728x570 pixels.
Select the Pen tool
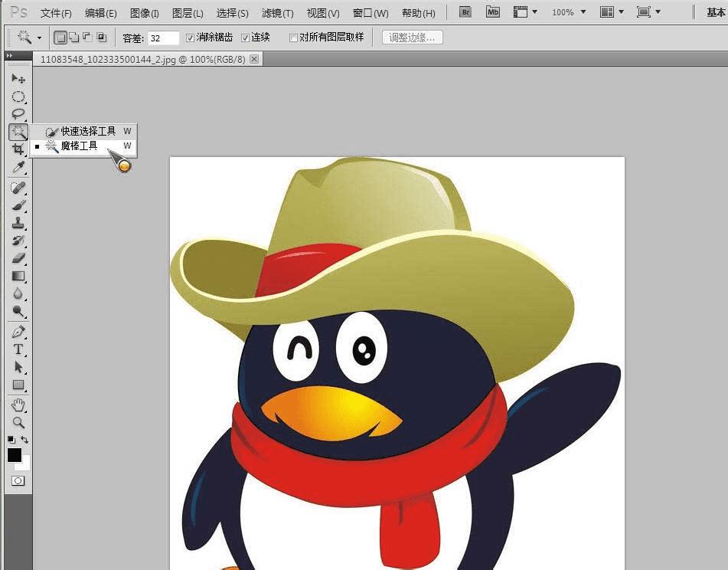tap(18, 332)
